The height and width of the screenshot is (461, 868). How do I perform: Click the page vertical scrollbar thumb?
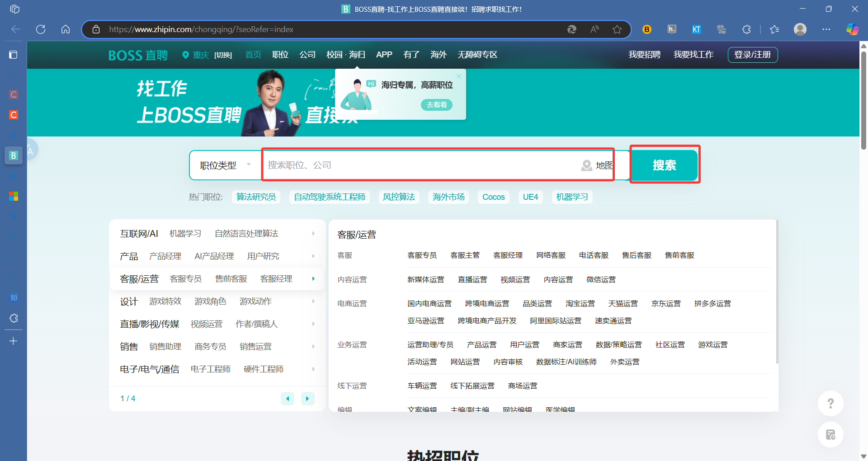[x=863, y=99]
